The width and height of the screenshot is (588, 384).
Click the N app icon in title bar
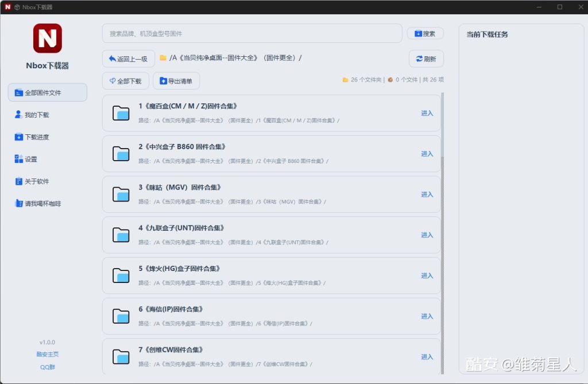(x=7, y=7)
